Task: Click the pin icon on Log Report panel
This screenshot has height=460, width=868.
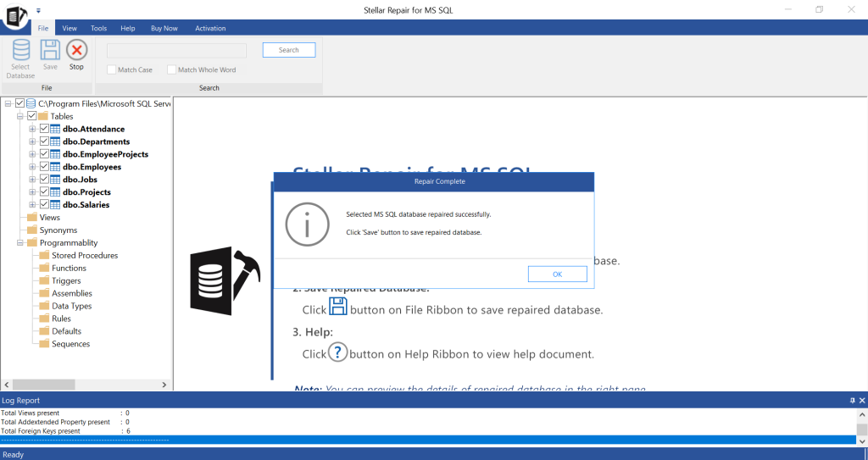Action: click(x=852, y=400)
